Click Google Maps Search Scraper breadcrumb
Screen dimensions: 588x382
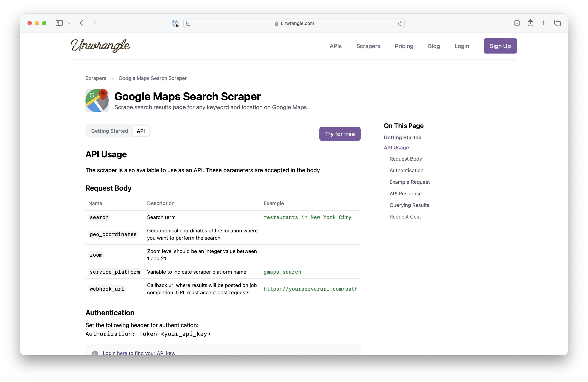click(153, 78)
